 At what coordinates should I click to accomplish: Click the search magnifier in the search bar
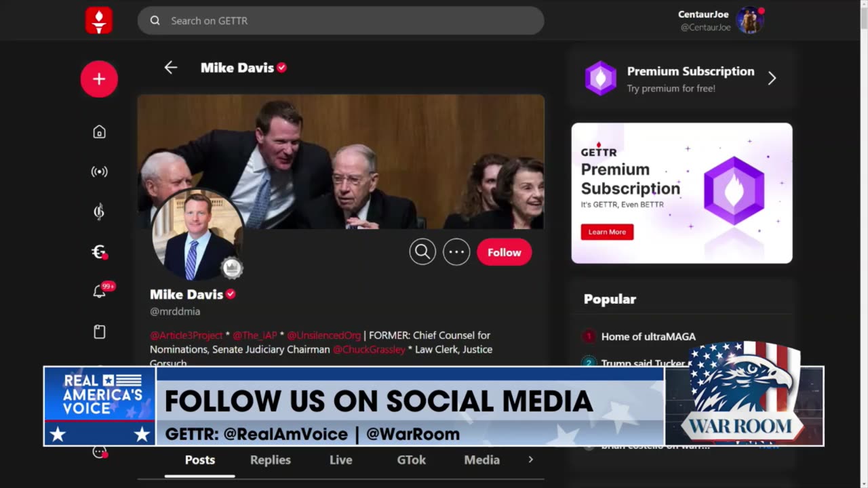pos(155,21)
